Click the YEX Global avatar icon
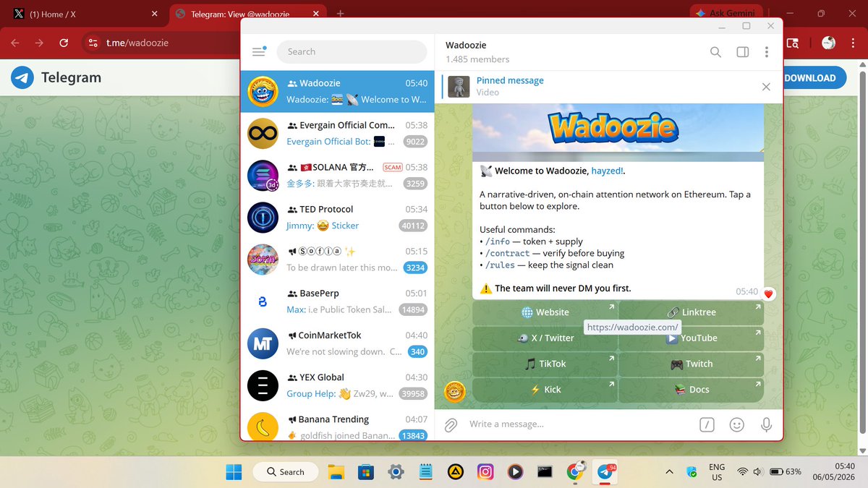 pos(263,385)
